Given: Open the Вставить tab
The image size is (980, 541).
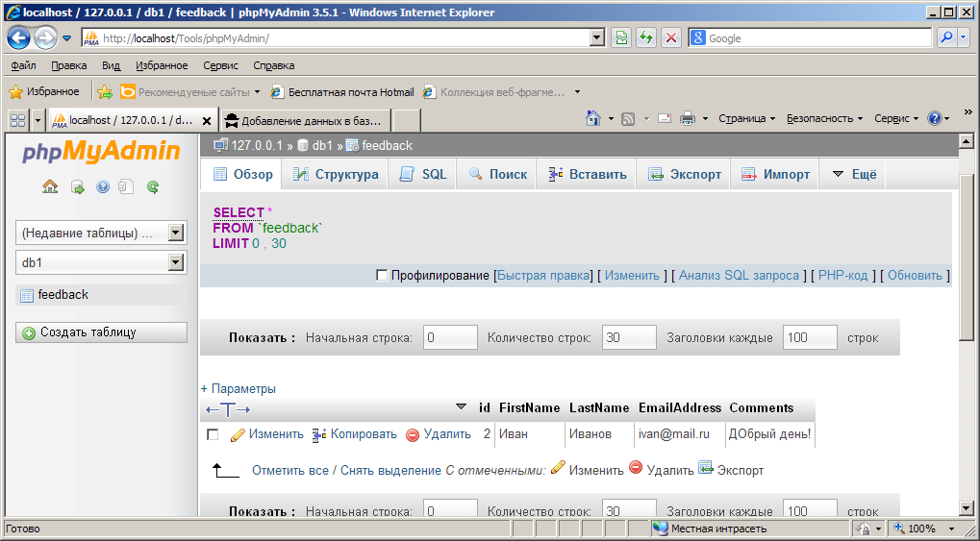Looking at the screenshot, I should point(587,174).
